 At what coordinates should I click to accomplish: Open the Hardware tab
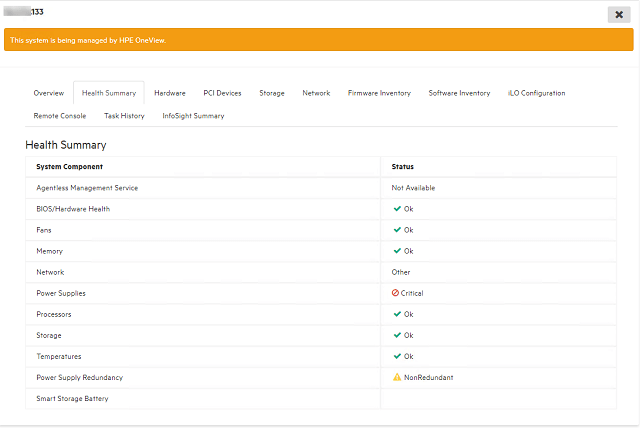tap(169, 93)
